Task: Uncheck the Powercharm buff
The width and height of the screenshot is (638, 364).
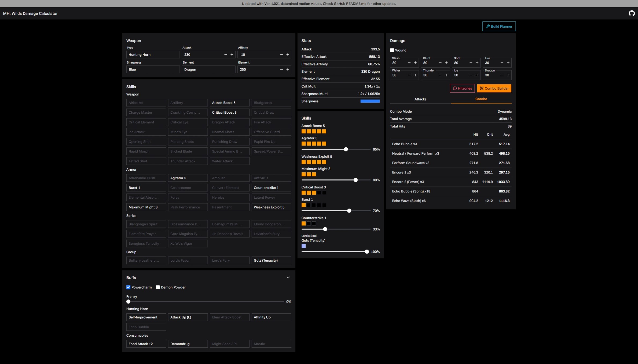Action: coord(128,287)
